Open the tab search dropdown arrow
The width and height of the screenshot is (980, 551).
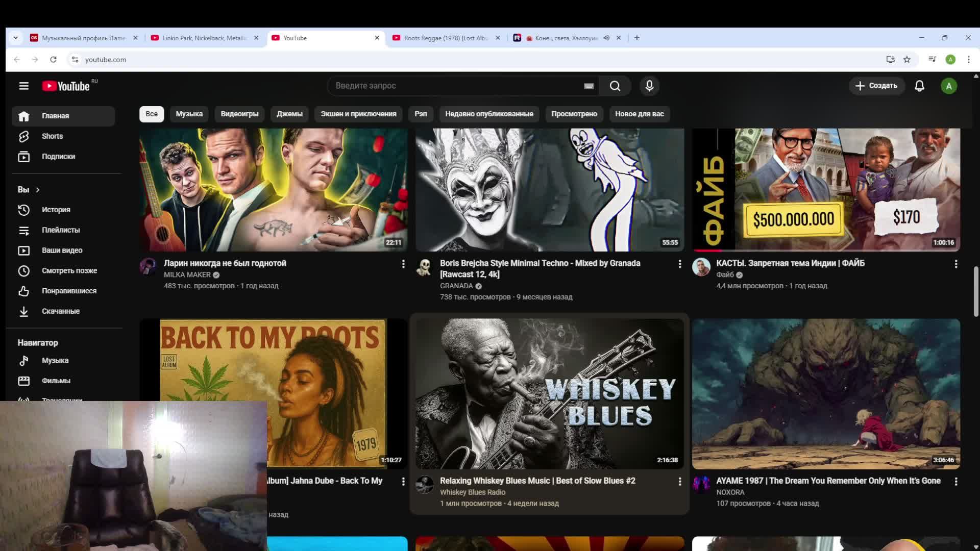16,38
